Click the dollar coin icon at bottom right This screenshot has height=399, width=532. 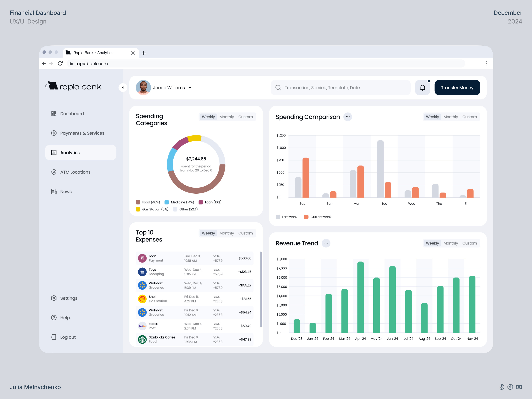[510, 387]
